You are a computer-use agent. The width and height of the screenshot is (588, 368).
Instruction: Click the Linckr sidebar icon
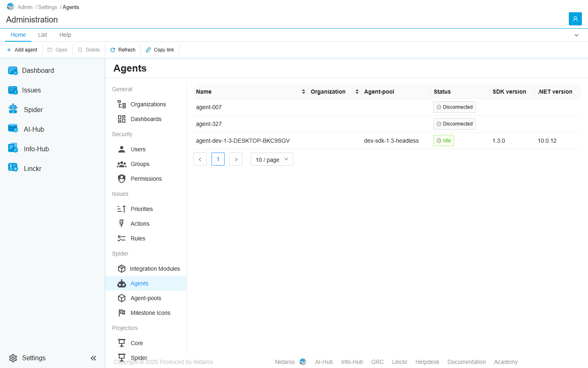click(13, 168)
